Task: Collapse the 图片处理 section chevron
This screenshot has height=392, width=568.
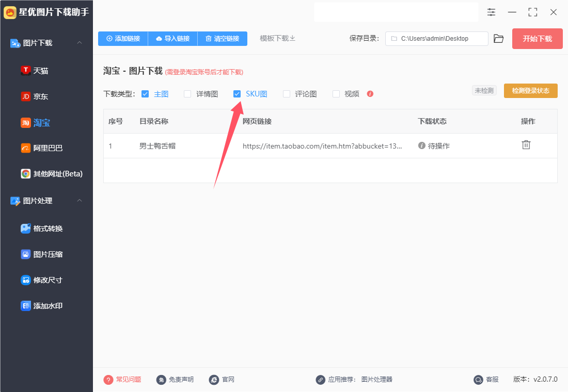Action: pos(80,201)
